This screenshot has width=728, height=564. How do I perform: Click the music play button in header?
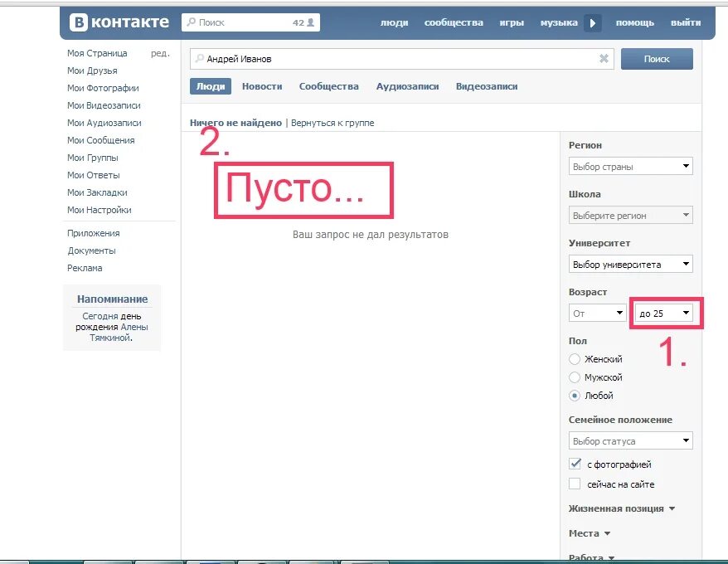pos(592,22)
